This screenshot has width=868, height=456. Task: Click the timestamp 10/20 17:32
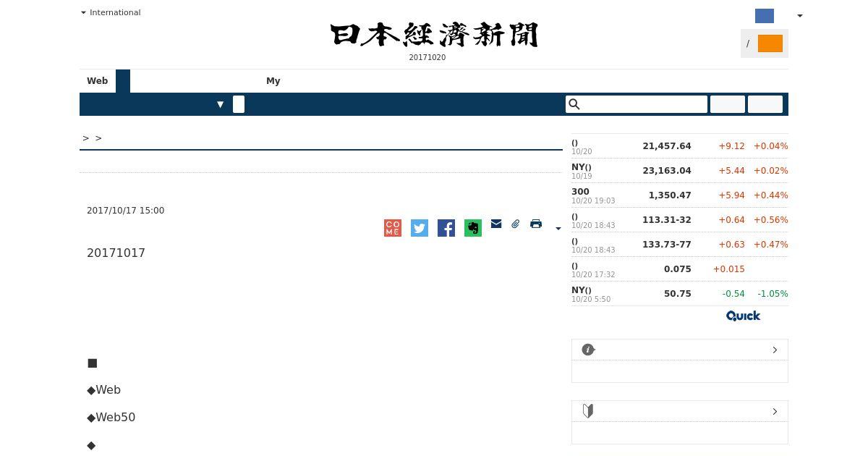pos(593,274)
